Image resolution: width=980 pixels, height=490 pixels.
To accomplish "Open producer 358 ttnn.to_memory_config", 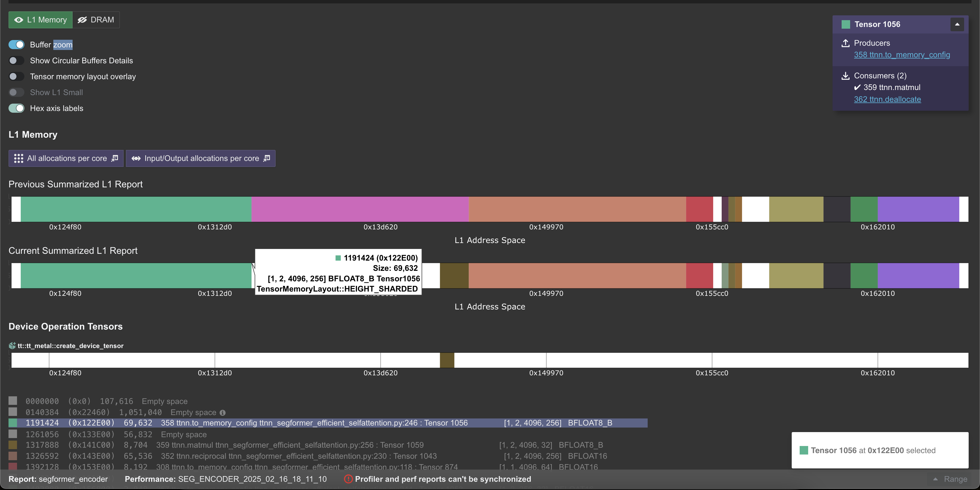I will pos(902,55).
